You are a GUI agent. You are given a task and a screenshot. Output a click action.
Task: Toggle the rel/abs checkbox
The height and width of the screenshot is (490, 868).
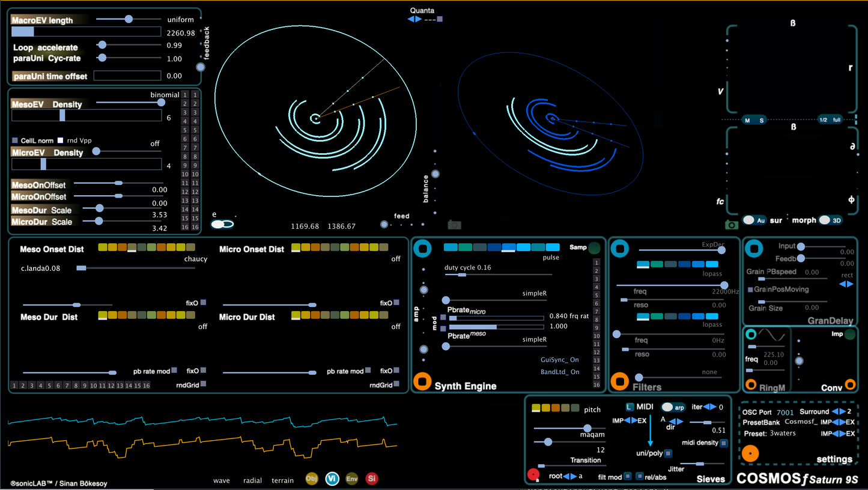[640, 476]
